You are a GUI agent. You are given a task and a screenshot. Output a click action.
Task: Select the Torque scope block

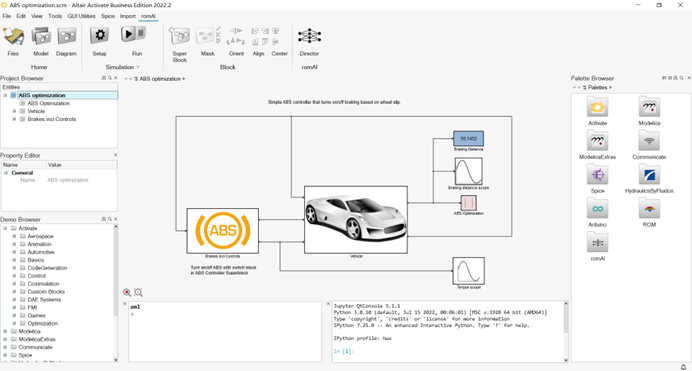point(468,271)
